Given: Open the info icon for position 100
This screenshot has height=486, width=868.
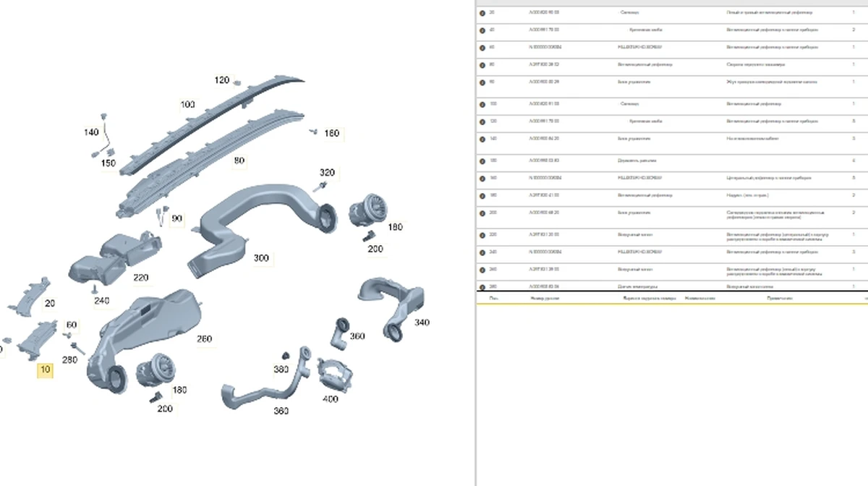Looking at the screenshot, I should tap(482, 104).
